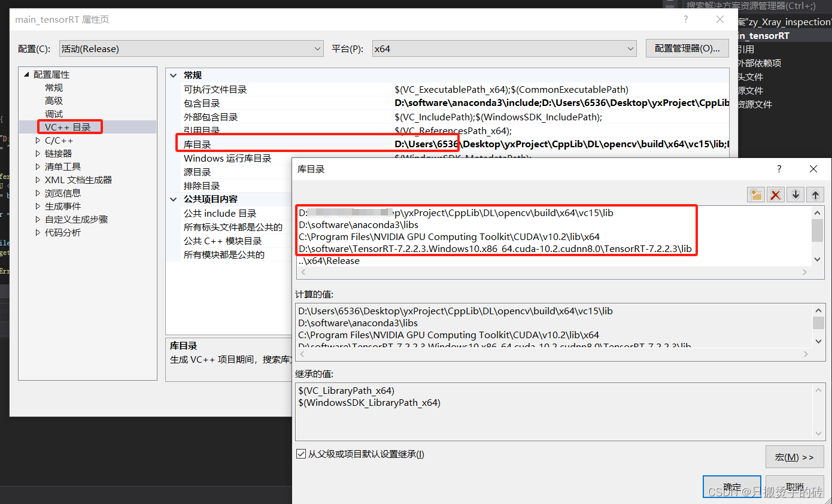Click the ..\x64\Release path entry
This screenshot has width=832, height=504.
coord(329,260)
